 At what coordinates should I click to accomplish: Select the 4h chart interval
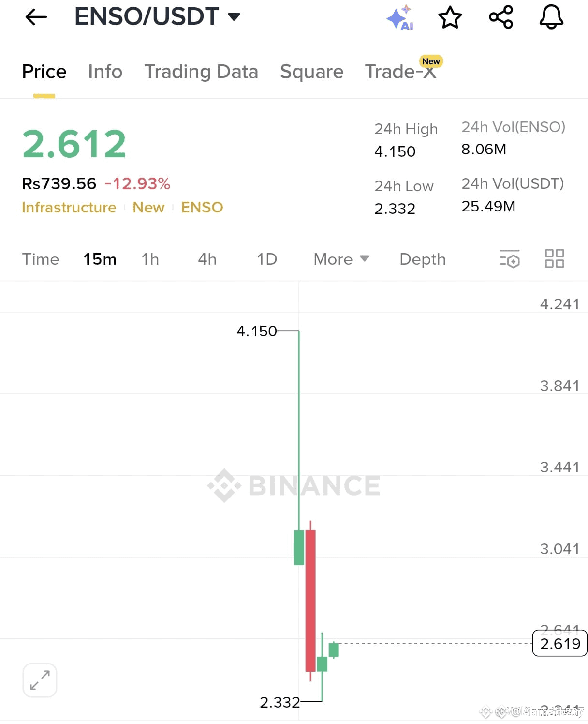click(x=207, y=259)
